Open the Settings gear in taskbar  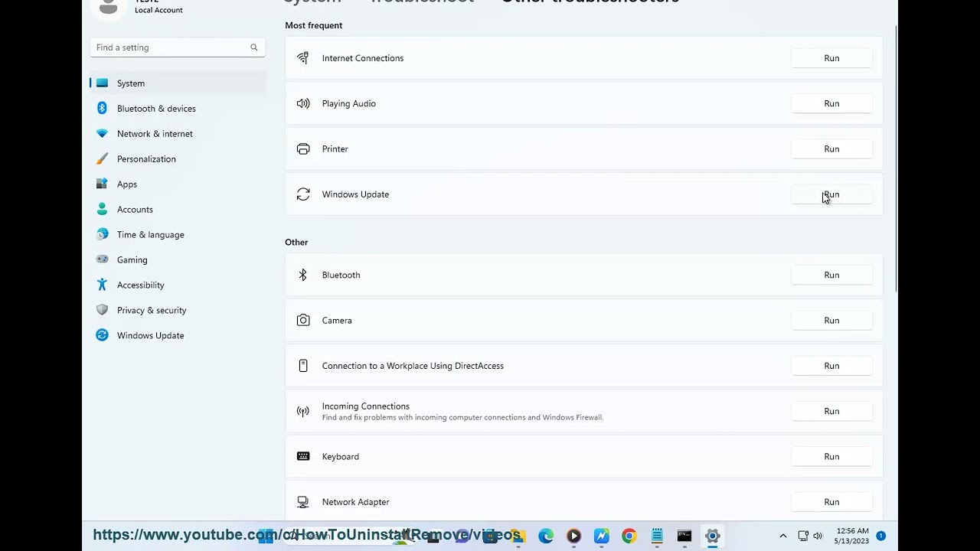[712, 536]
